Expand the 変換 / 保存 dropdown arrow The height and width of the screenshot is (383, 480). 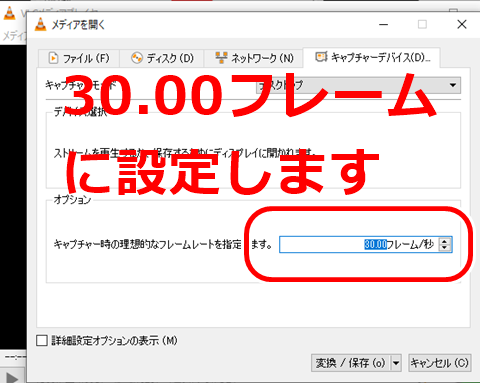point(396,363)
